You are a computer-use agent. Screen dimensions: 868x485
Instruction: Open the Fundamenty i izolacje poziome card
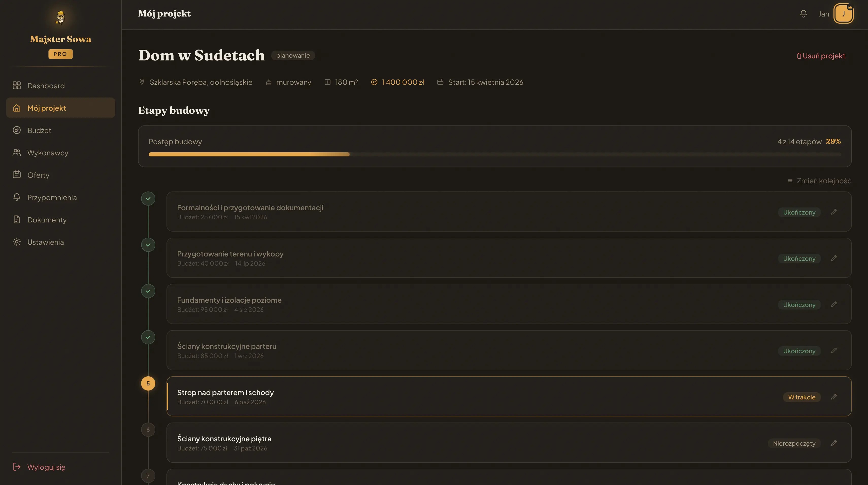[509, 304]
